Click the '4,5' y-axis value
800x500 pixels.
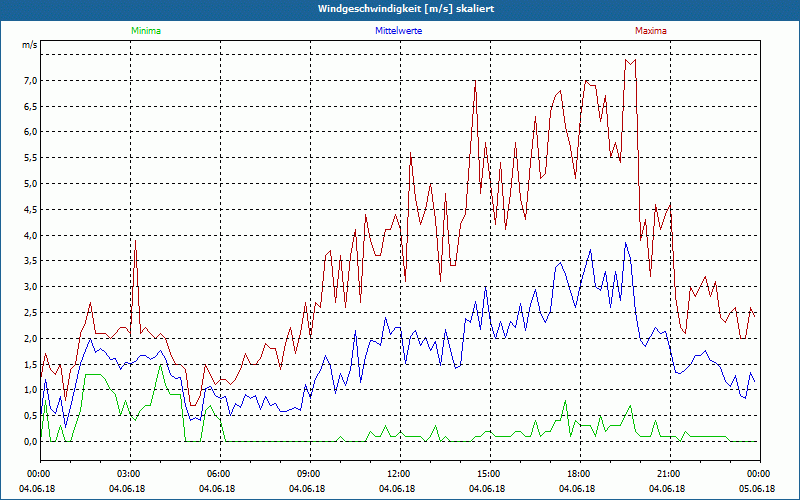30,209
